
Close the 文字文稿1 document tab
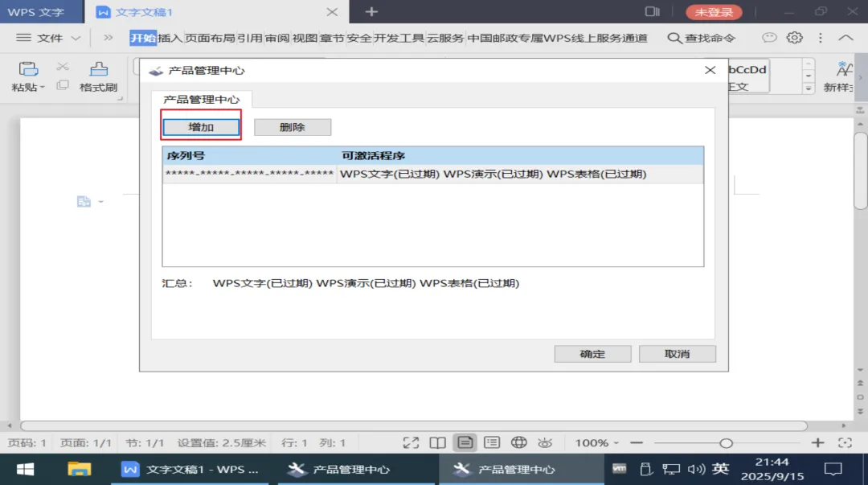pyautogui.click(x=332, y=11)
